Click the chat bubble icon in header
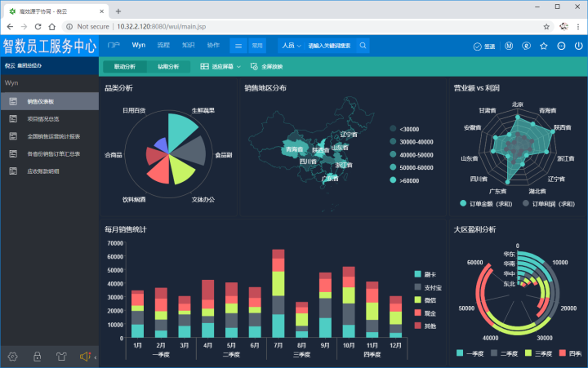This screenshot has height=368, width=588. (527, 46)
